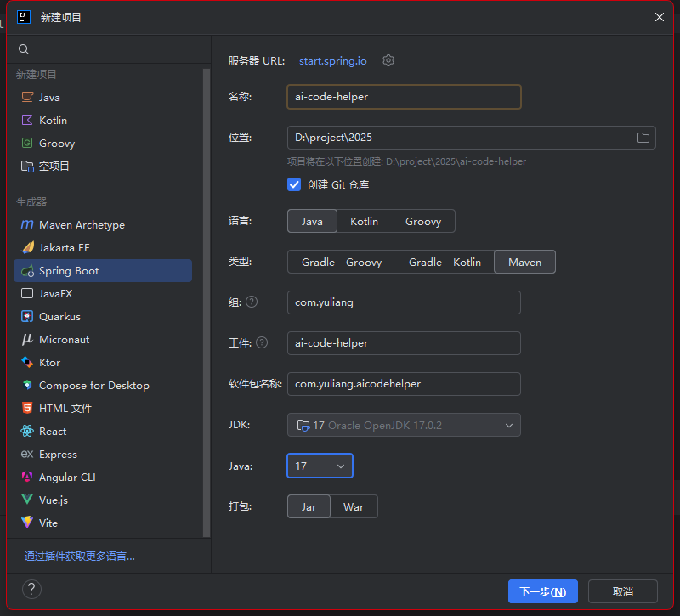Viewport: 680px width, 616px height.
Task: Select War packaging
Action: (x=354, y=506)
